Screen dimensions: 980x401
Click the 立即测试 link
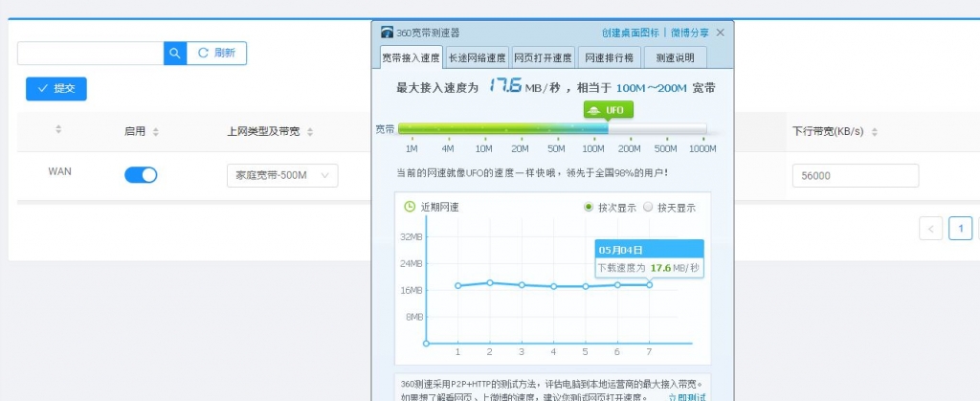coord(687,397)
